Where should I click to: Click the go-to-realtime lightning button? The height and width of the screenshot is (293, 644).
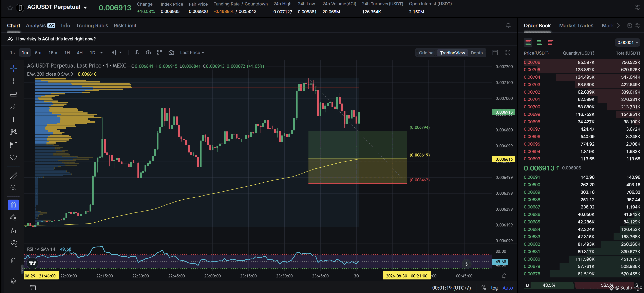tap(467, 264)
